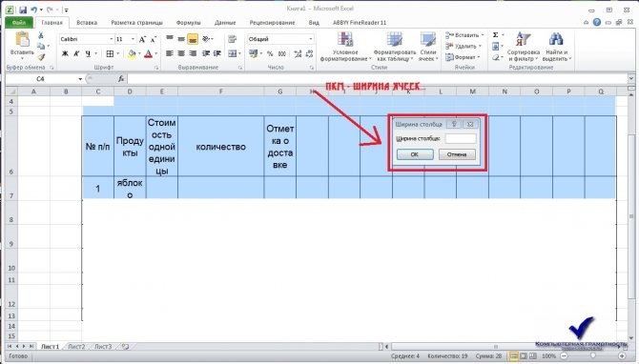Open Excel help with the question mark icon
The image size is (639, 364).
pyautogui.click(x=597, y=23)
